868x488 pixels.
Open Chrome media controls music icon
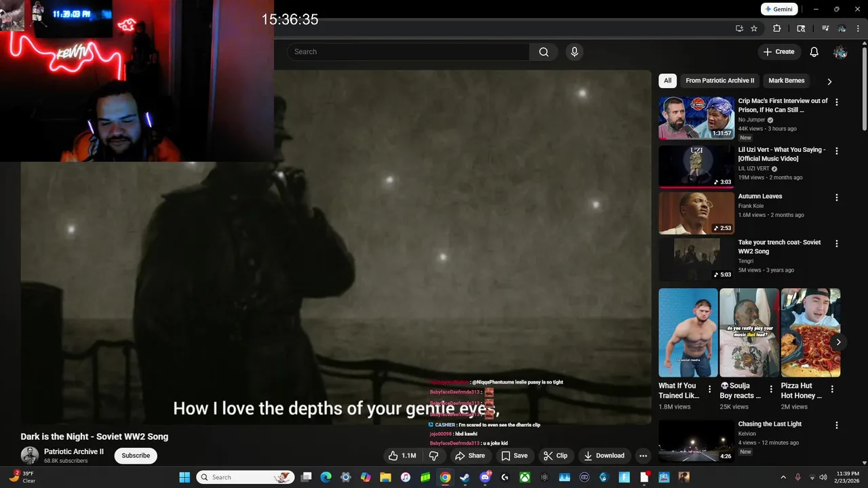tap(825, 28)
